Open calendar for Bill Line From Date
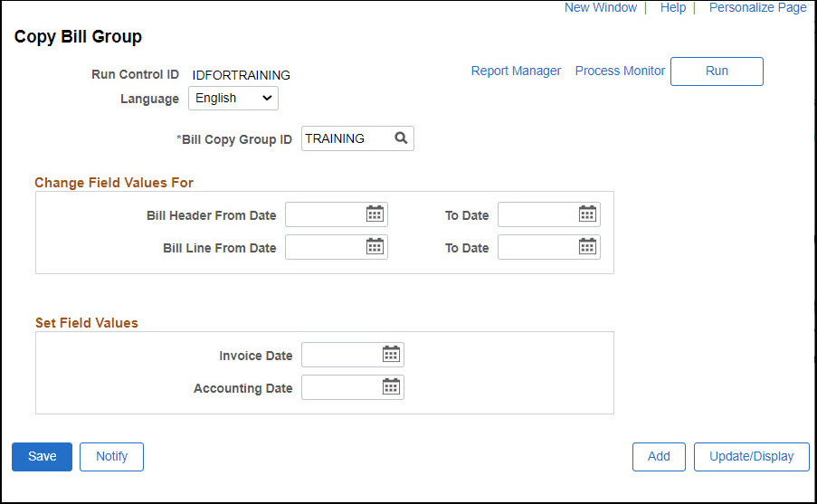Screen dimensions: 817x504 pyautogui.click(x=375, y=247)
